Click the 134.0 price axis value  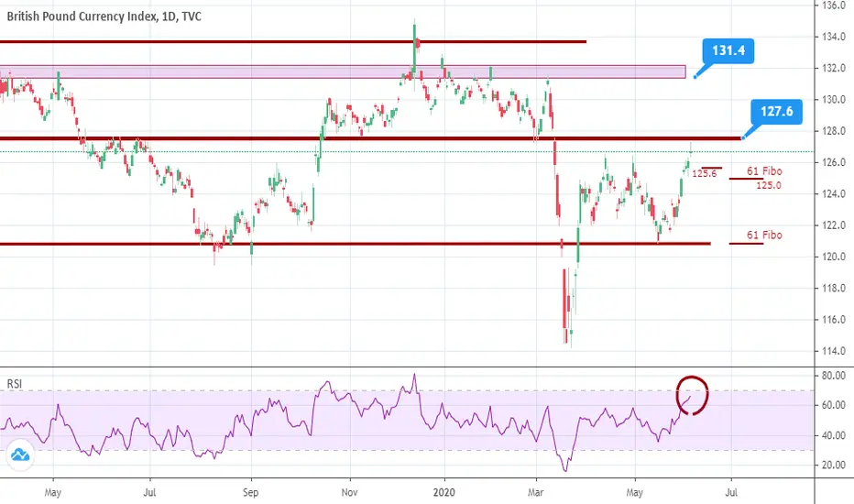click(833, 37)
